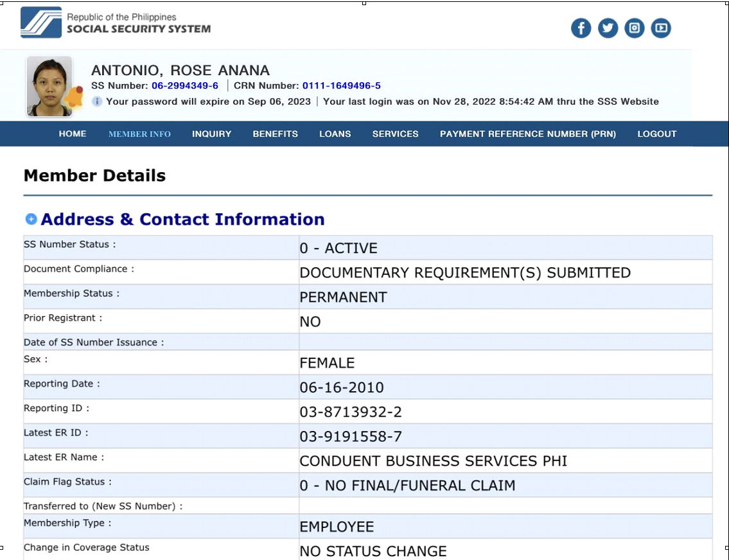Screen dimensions: 729x560
Task: Open the INQUIRY menu
Action: click(x=211, y=134)
